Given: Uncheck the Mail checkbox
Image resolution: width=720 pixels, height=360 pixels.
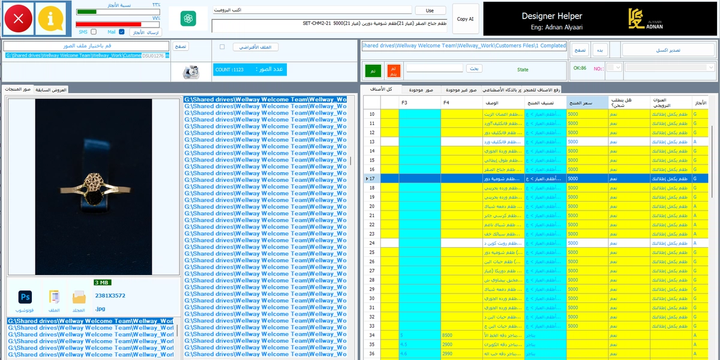Looking at the screenshot, I should coord(122,32).
